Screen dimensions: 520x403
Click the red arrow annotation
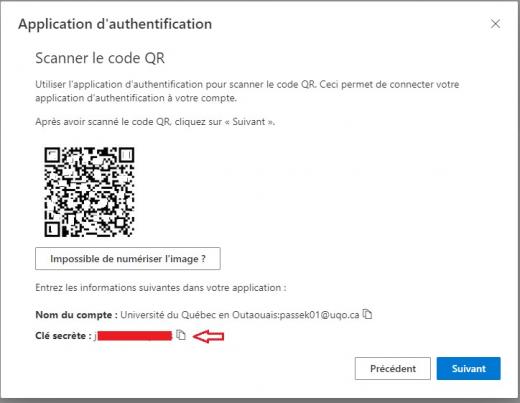coord(209,336)
